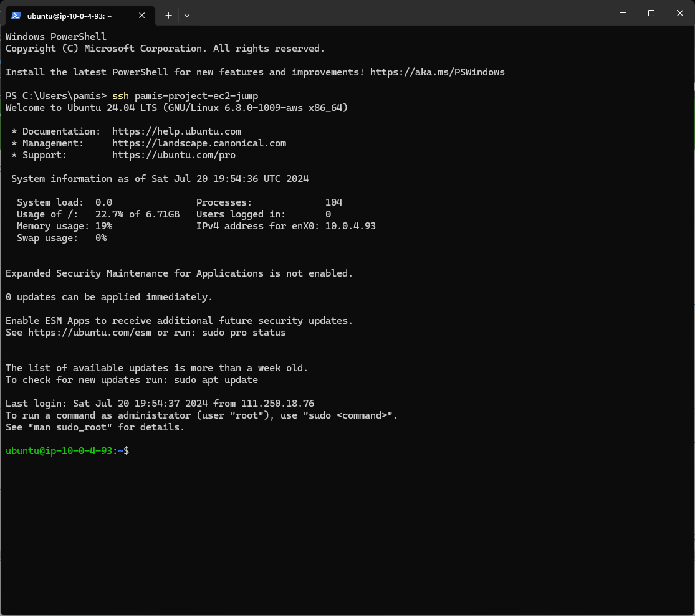Close the terminal window
The image size is (695, 616).
click(680, 13)
